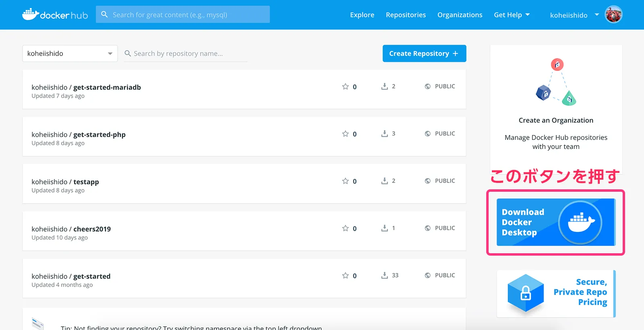Click "Updated 4 months ago" text
644x330 pixels.
point(62,285)
